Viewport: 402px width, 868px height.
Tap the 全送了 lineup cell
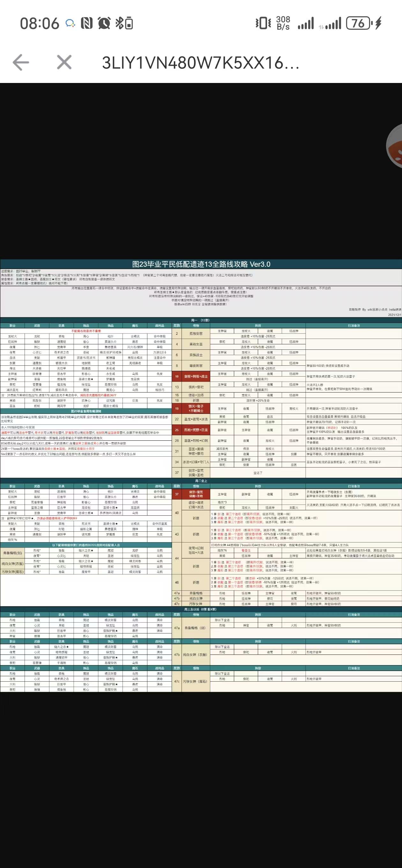point(258,473)
